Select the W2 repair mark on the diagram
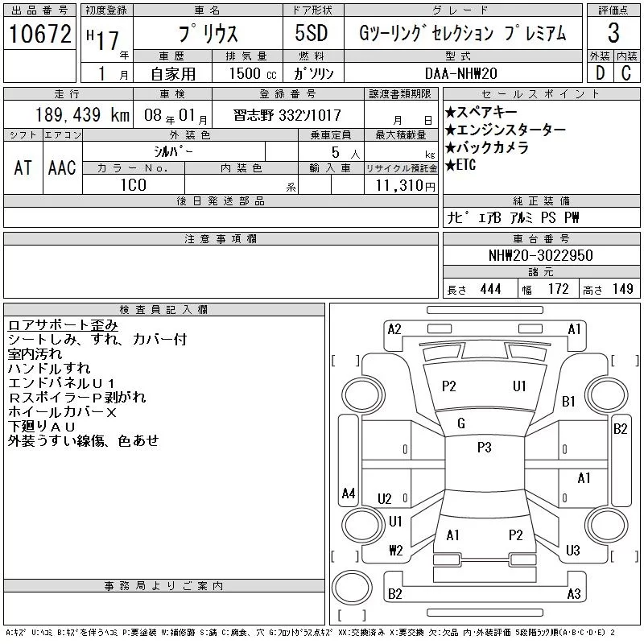This screenshot has width=644, height=644. 395,551
